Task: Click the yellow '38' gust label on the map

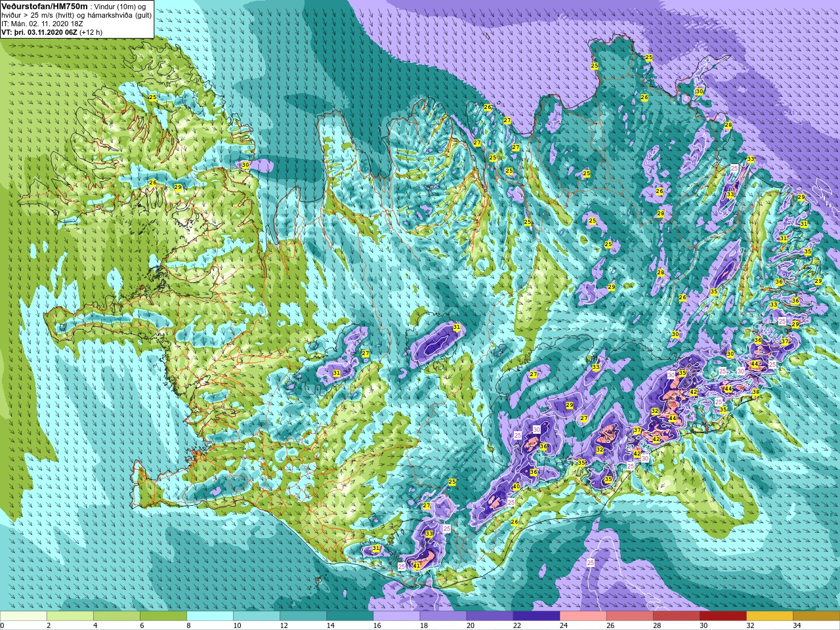Action: (755, 392)
